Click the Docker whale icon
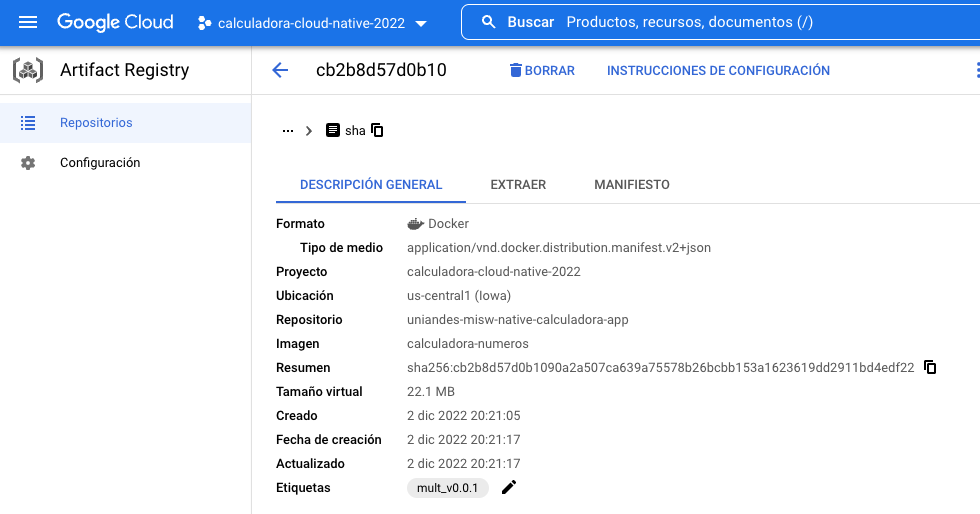The image size is (980, 514). tap(416, 224)
